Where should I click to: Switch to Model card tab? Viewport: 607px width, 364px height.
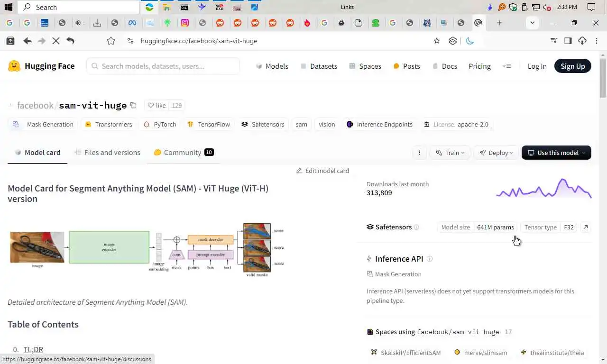pyautogui.click(x=37, y=152)
